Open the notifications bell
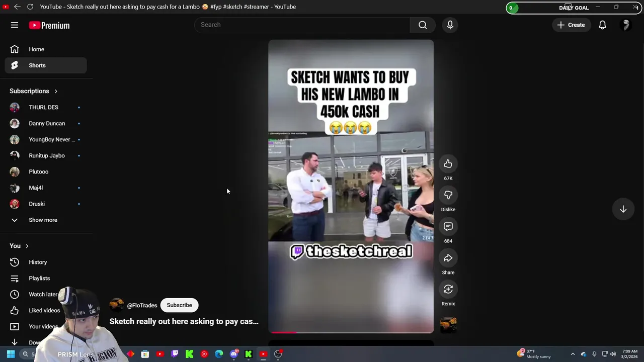644x362 pixels. pos(602,25)
